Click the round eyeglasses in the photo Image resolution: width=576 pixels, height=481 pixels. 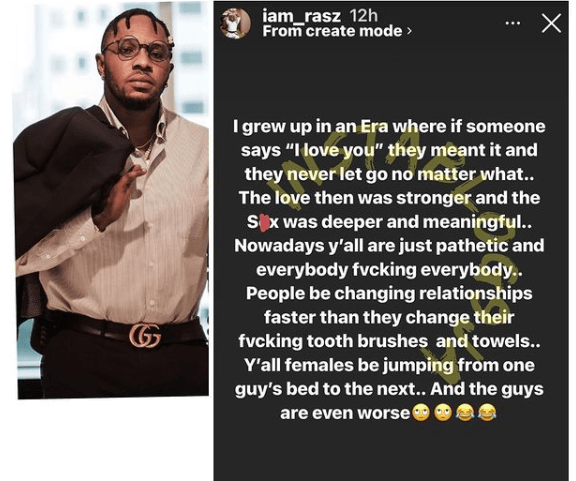coord(136,48)
